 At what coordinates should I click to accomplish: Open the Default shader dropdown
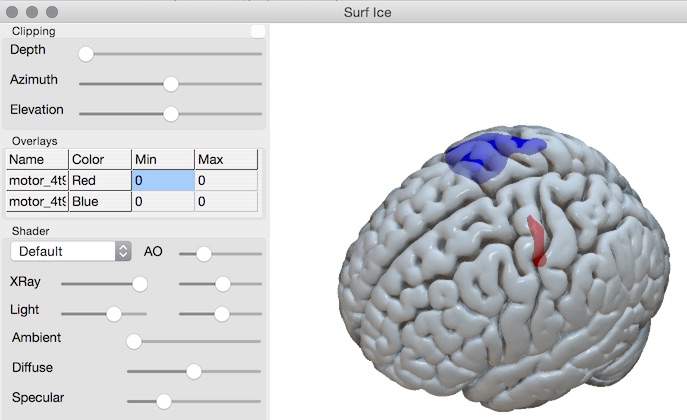71,251
